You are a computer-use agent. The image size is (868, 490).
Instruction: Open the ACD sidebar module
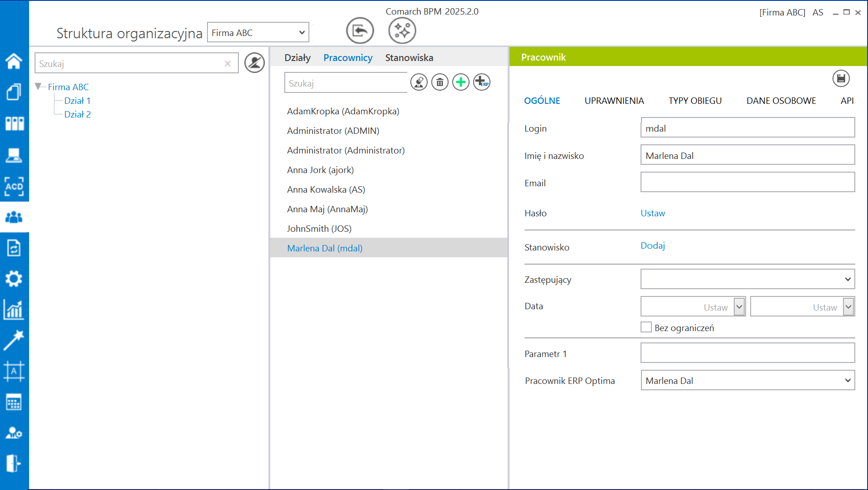pos(14,186)
